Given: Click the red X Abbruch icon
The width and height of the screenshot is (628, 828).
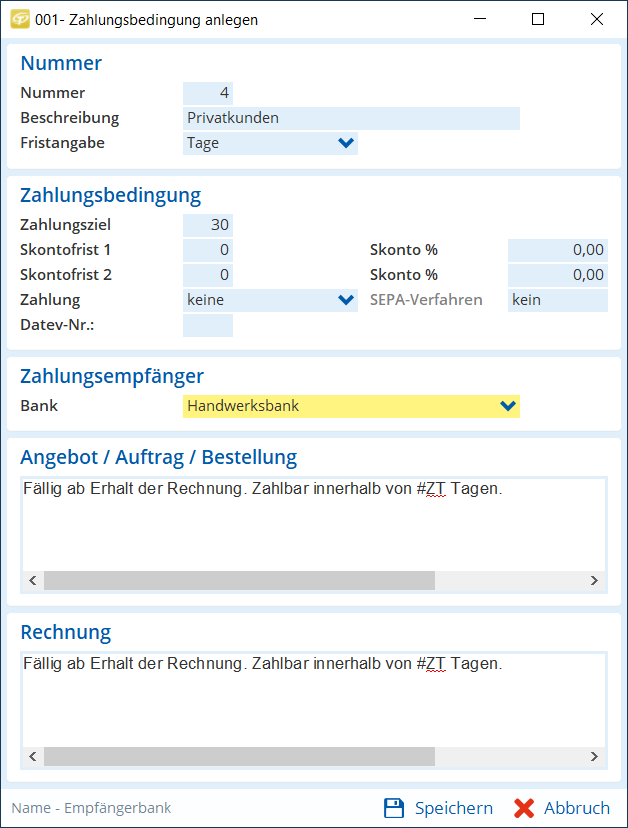Looking at the screenshot, I should tap(524, 808).
